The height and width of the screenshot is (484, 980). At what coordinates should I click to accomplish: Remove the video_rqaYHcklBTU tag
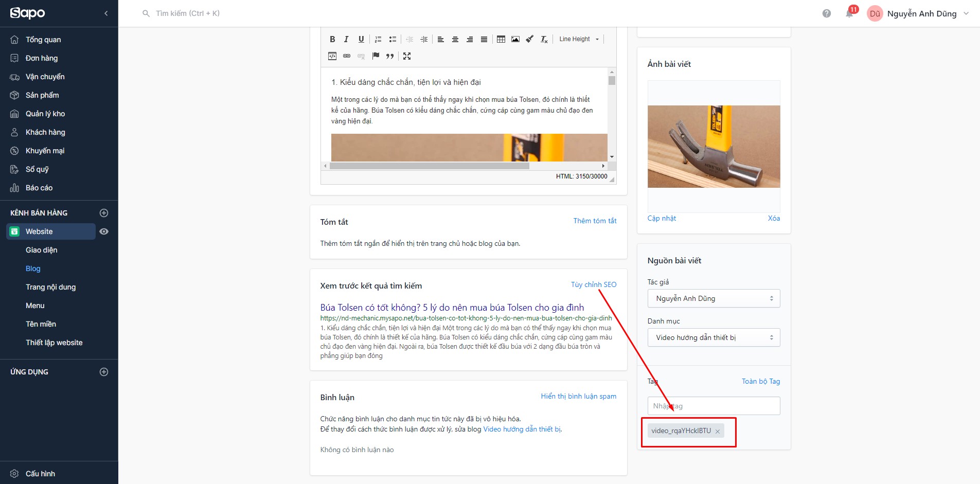718,432
